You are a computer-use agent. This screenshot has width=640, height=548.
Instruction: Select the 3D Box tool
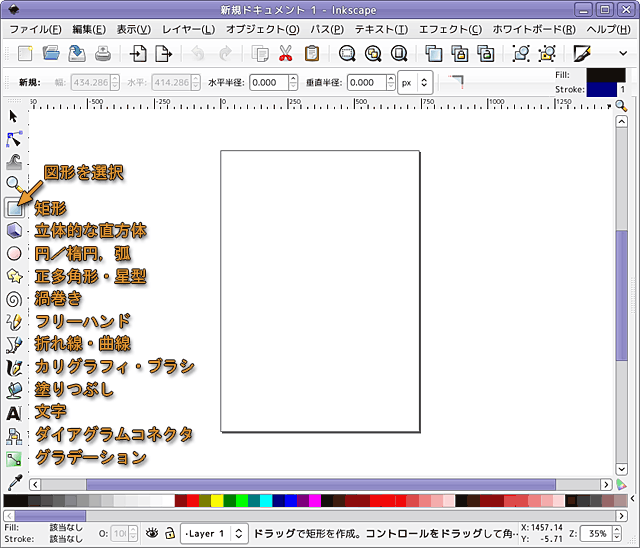15,231
